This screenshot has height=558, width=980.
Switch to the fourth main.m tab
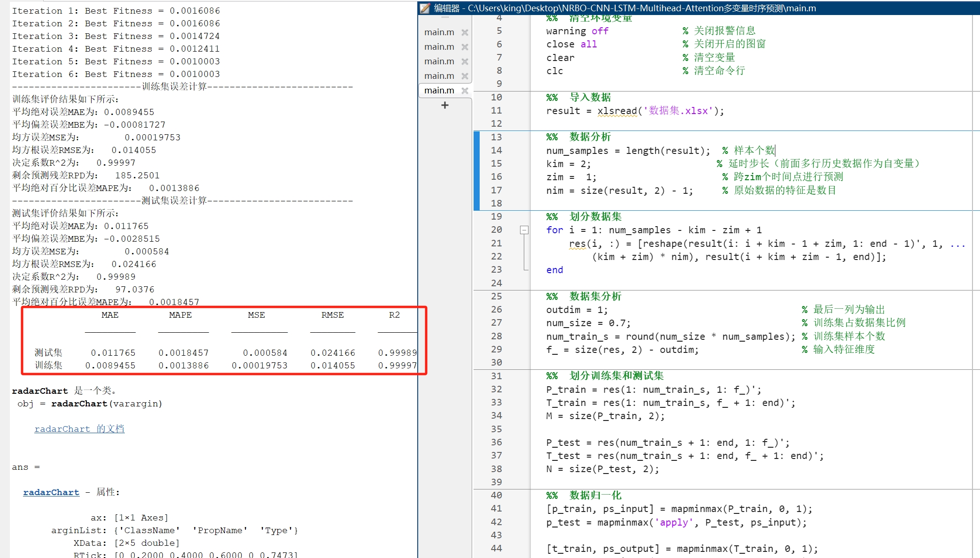pyautogui.click(x=439, y=76)
